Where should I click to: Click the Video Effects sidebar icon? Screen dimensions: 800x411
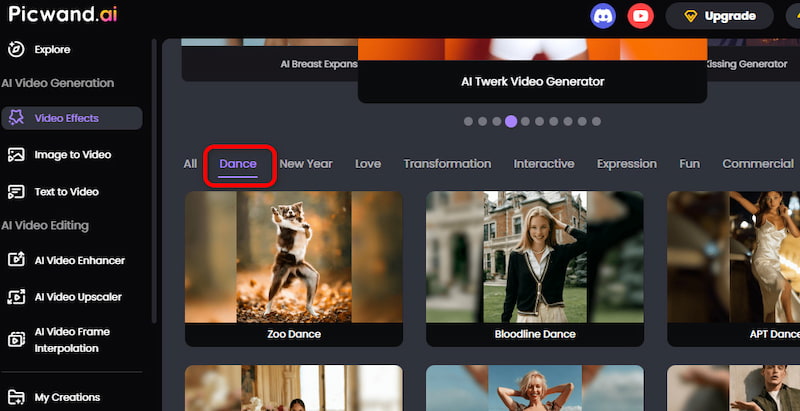coord(16,118)
